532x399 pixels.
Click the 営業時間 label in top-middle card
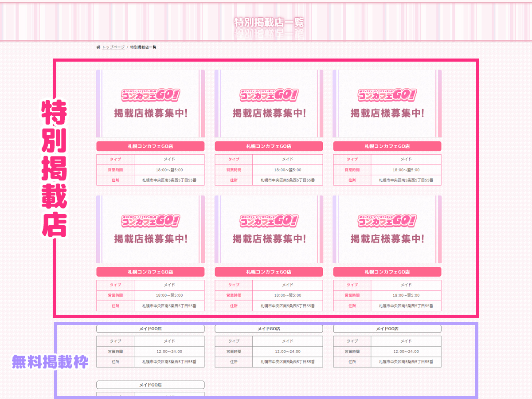click(234, 170)
